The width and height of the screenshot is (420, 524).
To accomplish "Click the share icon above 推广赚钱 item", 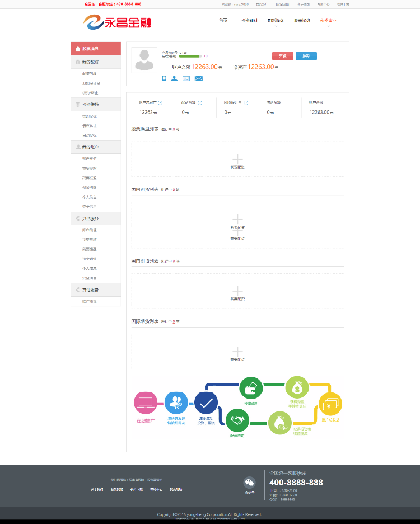I will 78,290.
